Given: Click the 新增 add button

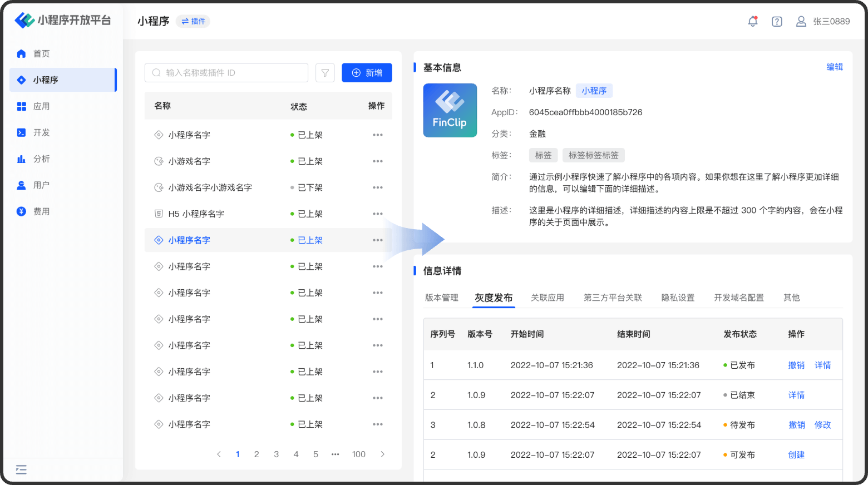Looking at the screenshot, I should click(x=367, y=73).
